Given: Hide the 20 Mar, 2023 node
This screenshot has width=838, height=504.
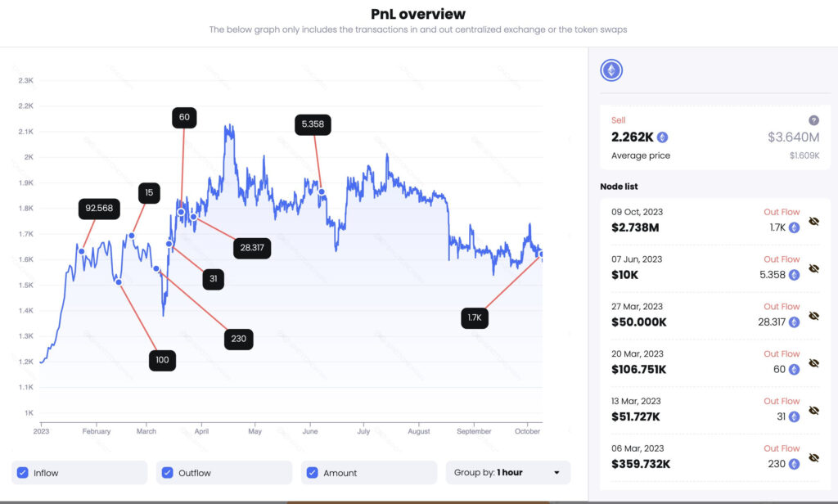Looking at the screenshot, I should [x=813, y=363].
